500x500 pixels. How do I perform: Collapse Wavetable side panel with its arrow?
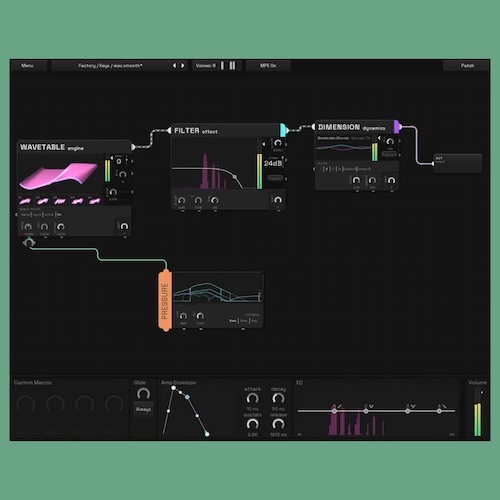(x=112, y=158)
